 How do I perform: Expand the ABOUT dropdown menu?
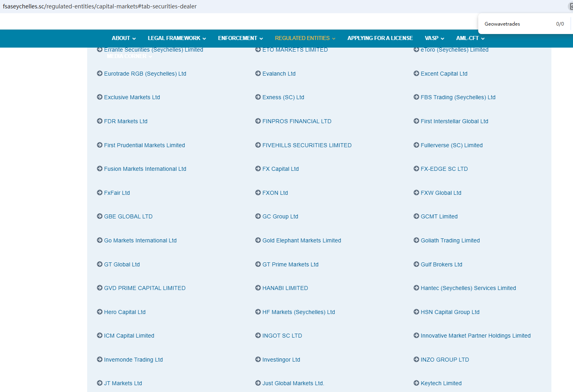tap(124, 38)
